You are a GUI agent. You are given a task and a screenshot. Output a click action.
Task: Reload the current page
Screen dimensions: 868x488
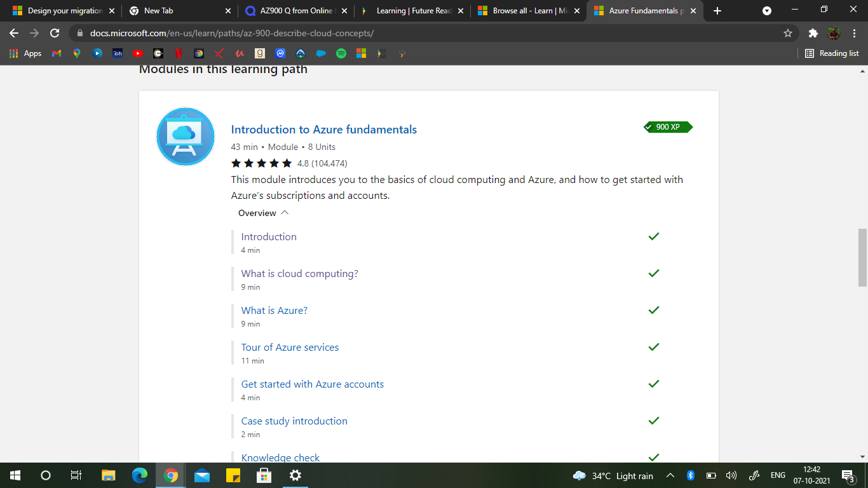click(55, 33)
